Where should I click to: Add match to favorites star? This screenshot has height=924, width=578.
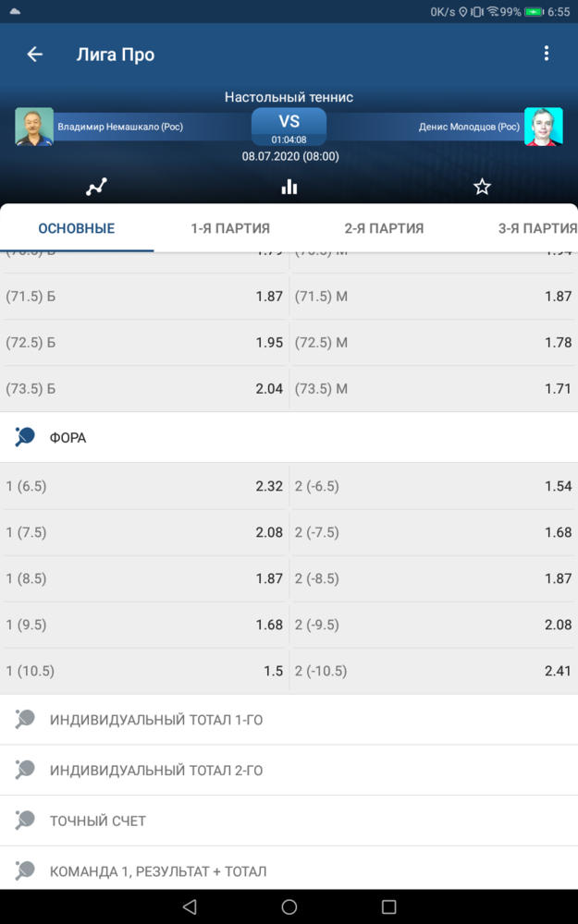(x=482, y=187)
